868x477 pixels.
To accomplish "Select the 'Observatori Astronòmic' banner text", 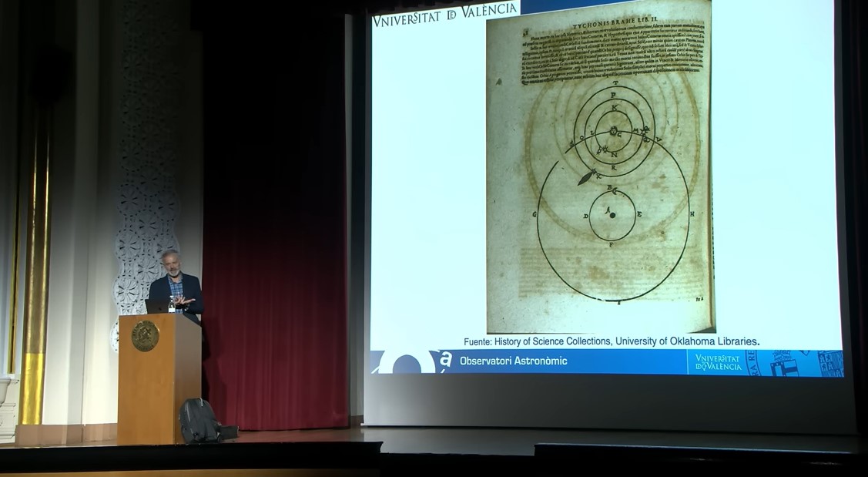I will 513,361.
